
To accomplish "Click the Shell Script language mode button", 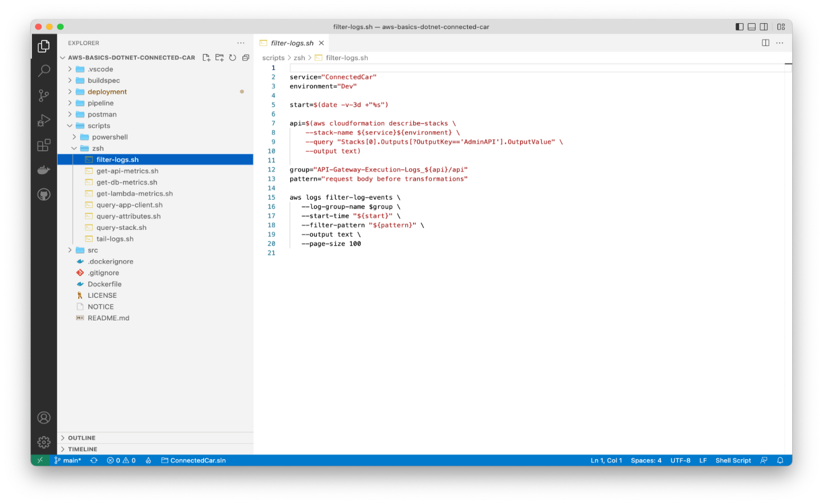I will coord(732,460).
